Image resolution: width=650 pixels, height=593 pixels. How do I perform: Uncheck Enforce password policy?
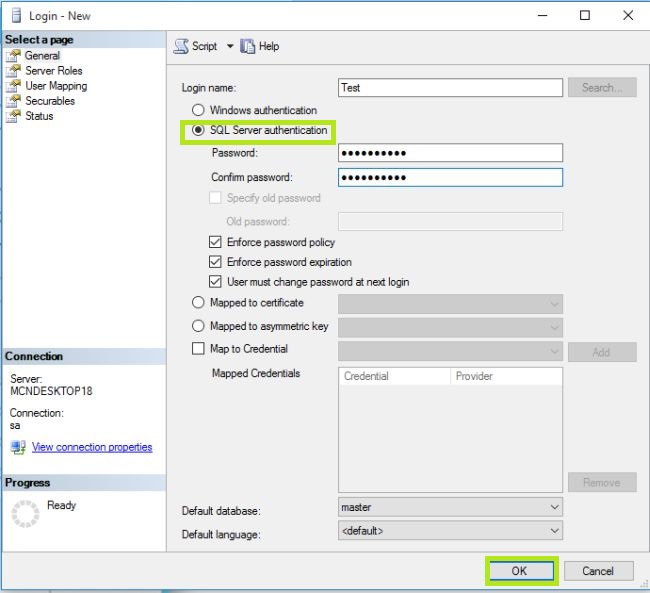click(x=215, y=242)
